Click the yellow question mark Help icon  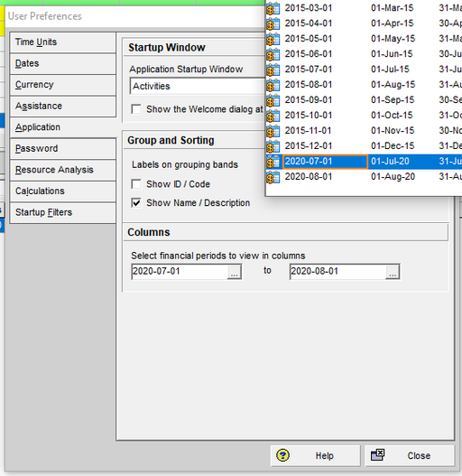coord(282,455)
